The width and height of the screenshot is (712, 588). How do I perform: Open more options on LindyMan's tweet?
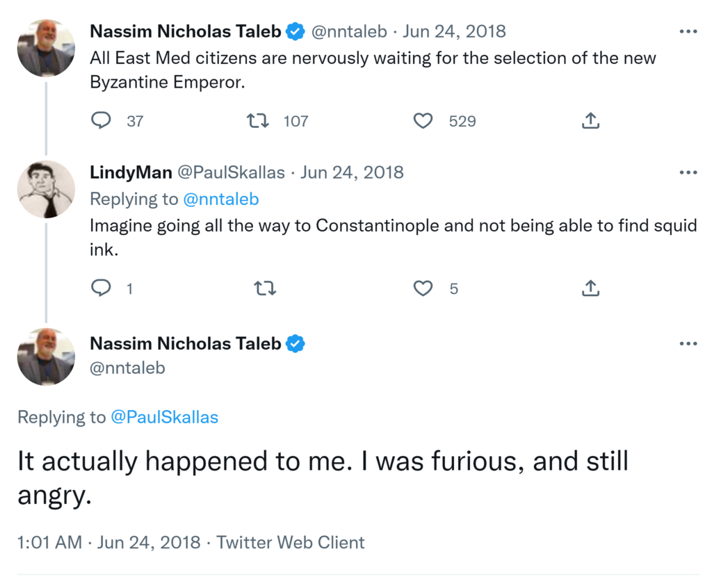[x=688, y=172]
